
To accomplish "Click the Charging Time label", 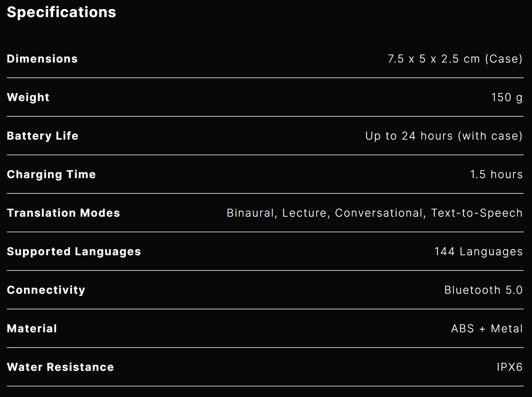I will [x=51, y=175].
